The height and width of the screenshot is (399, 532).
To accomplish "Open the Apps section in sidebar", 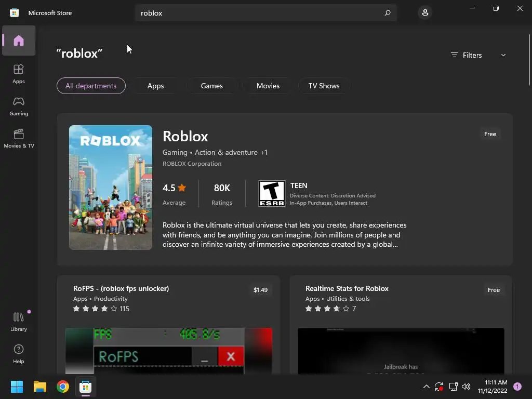I will 19,74.
